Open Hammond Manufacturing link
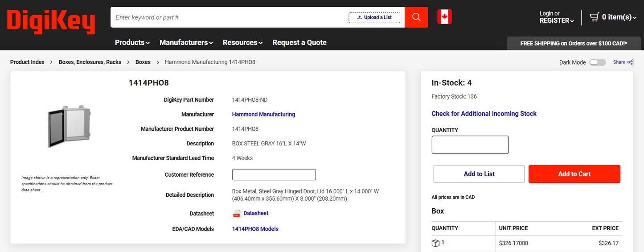644x252 pixels. [x=263, y=114]
